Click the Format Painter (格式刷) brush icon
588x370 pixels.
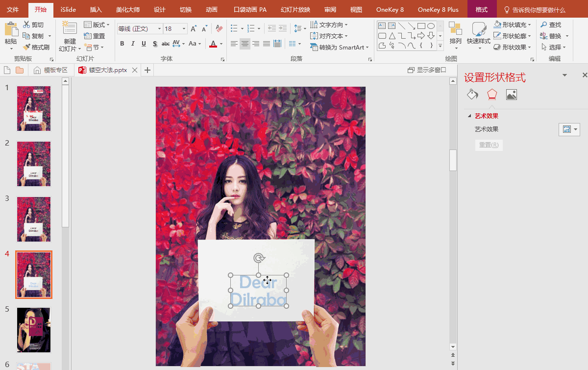click(27, 48)
